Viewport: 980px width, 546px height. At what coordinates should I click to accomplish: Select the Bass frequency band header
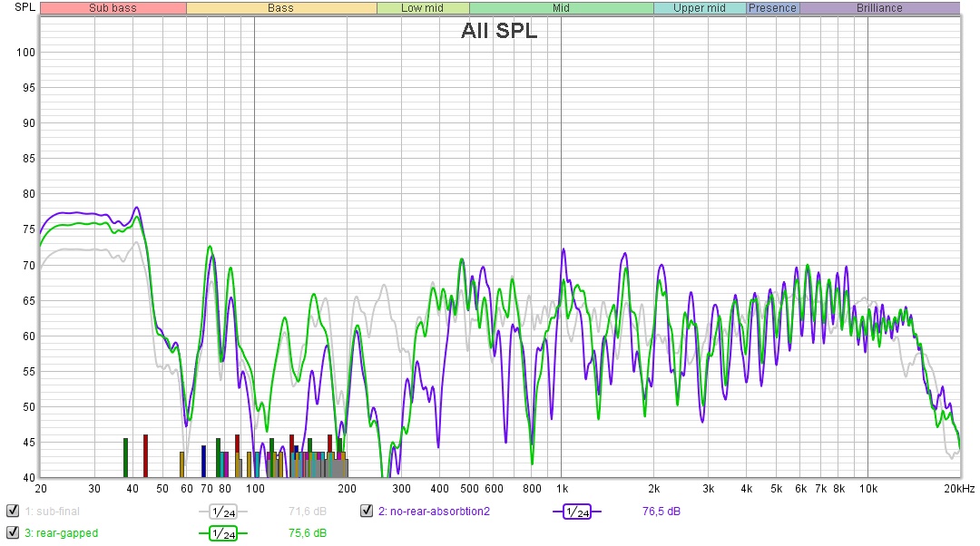[280, 8]
